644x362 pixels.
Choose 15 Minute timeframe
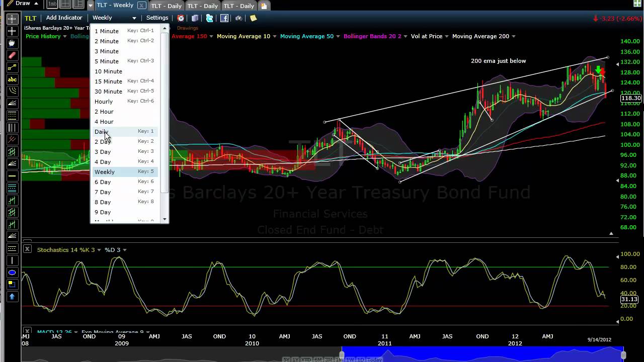[x=126, y=81]
